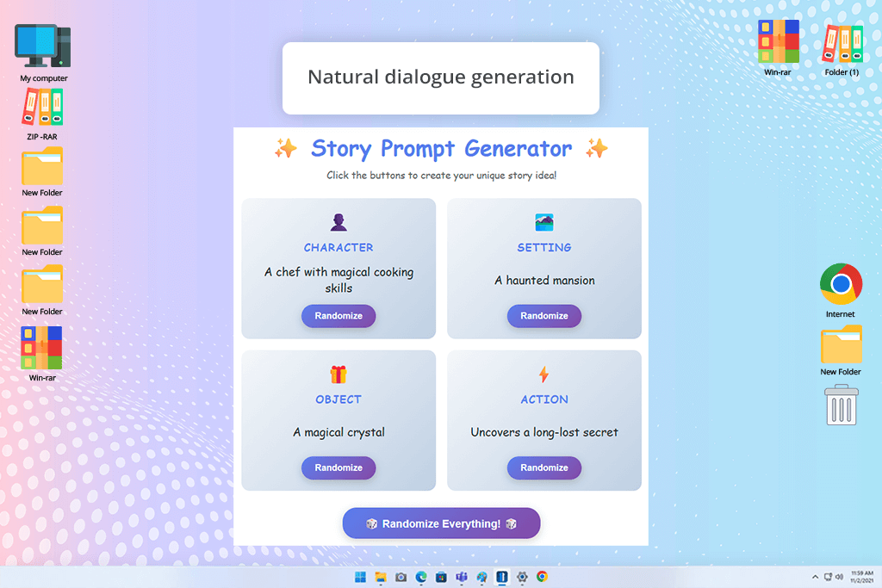
Task: Click the Setting landscape picture icon
Action: [x=544, y=223]
